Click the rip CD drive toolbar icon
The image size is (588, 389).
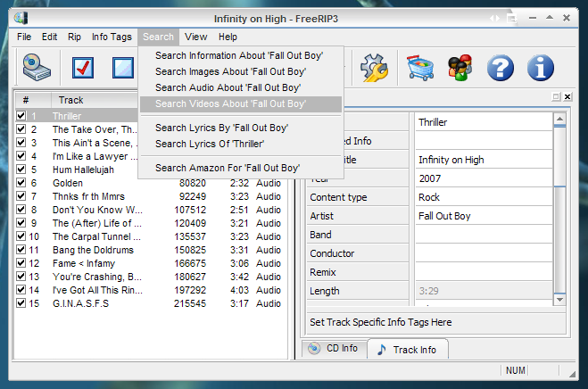[37, 68]
